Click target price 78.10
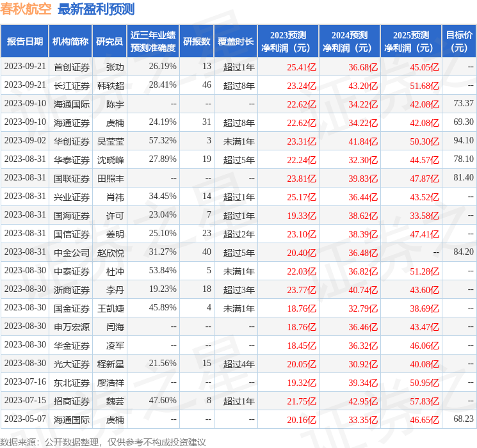This screenshot has height=448, width=477. tap(464, 159)
